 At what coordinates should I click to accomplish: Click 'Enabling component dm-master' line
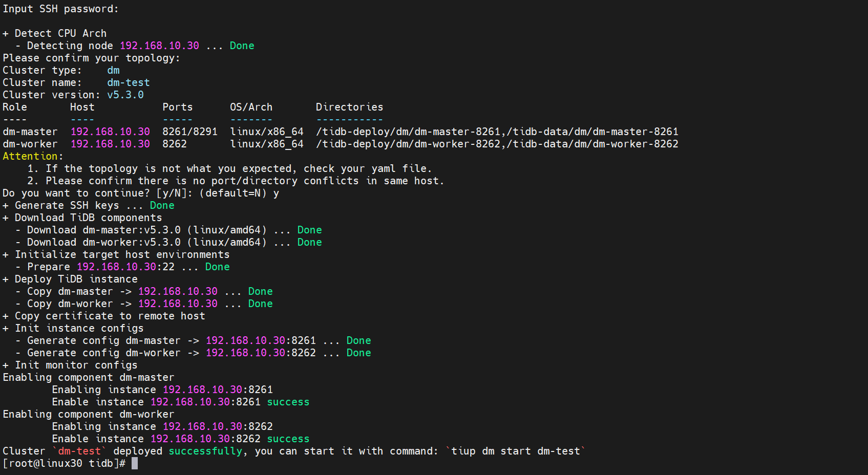click(x=89, y=377)
